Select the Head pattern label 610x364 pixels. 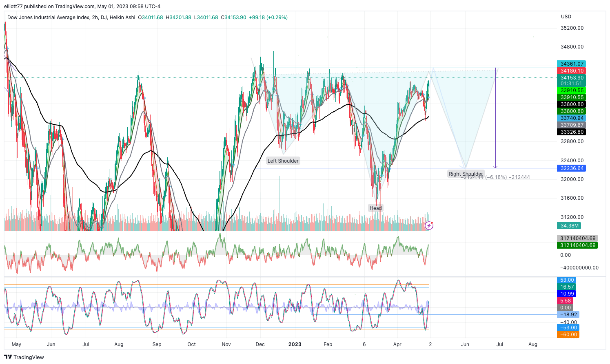pyautogui.click(x=376, y=208)
